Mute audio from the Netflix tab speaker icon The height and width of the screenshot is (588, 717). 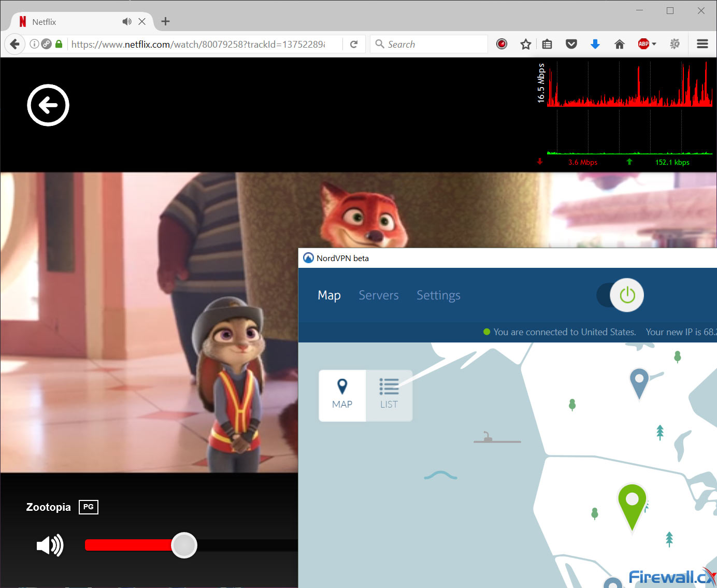click(127, 22)
